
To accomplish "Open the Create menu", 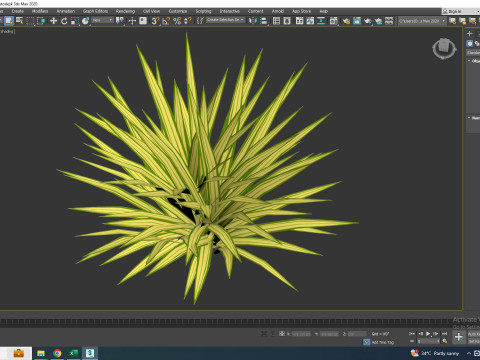I will 18,11.
